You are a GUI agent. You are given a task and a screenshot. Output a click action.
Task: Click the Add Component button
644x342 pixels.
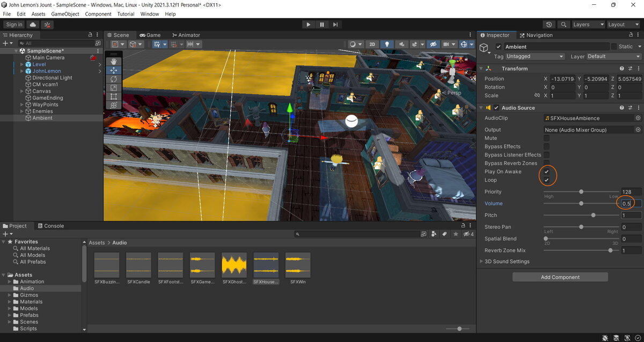pos(560,277)
